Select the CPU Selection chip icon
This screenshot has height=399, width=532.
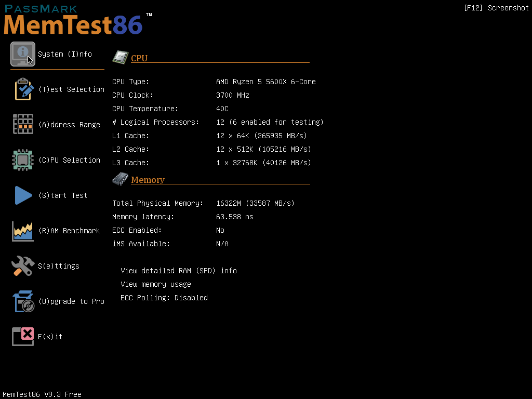point(23,160)
